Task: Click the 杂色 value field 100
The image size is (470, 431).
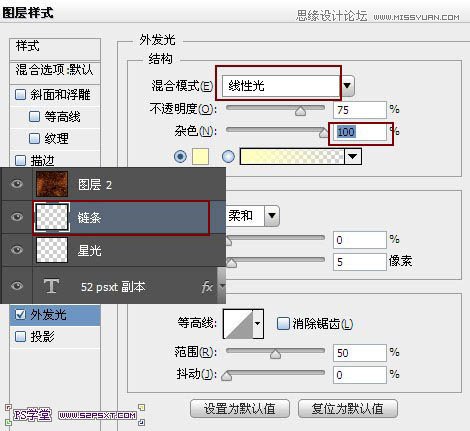Action: (x=360, y=132)
